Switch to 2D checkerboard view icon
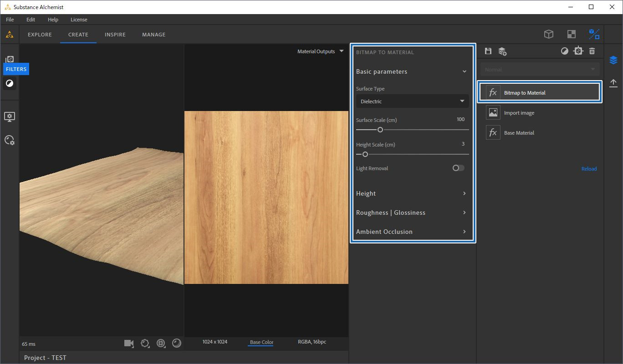This screenshot has height=364, width=623. pos(571,34)
